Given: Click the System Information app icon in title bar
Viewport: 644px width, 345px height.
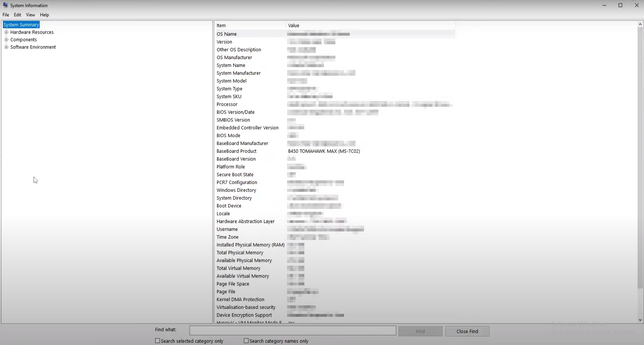Looking at the screenshot, I should click(5, 5).
